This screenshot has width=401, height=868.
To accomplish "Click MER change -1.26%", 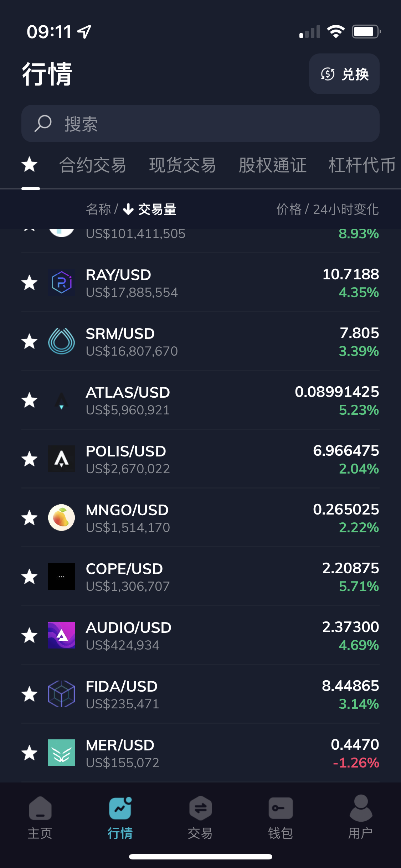I will click(356, 763).
